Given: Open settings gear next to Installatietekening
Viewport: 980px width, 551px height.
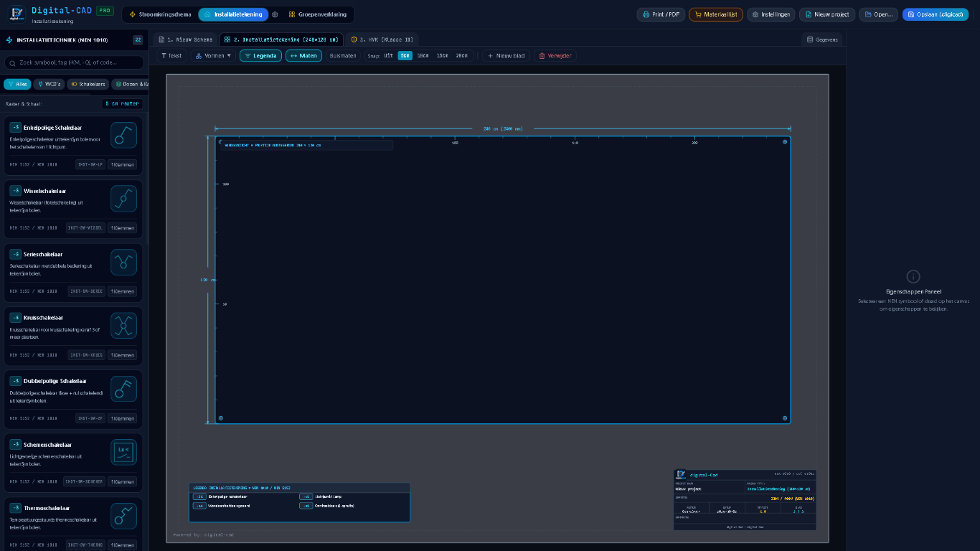Looking at the screenshot, I should coord(275,14).
